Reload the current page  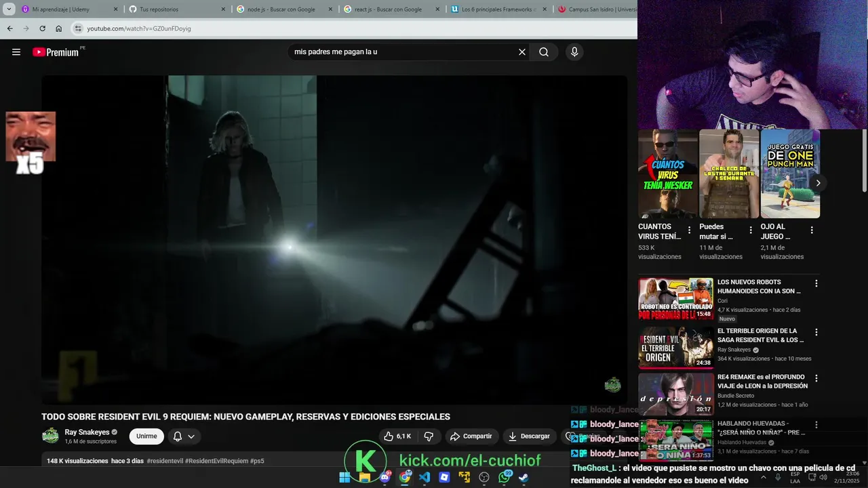pyautogui.click(x=42, y=28)
